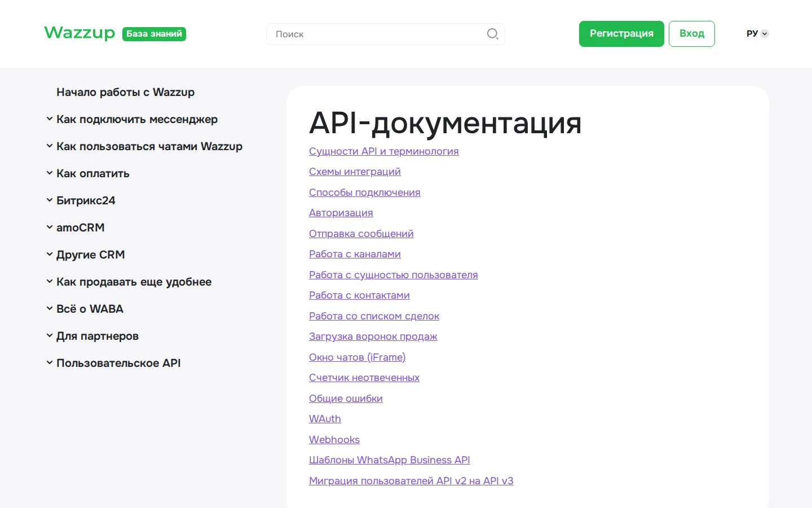Click the Wazzup logo
Image resolution: width=812 pixels, height=508 pixels.
(80, 33)
